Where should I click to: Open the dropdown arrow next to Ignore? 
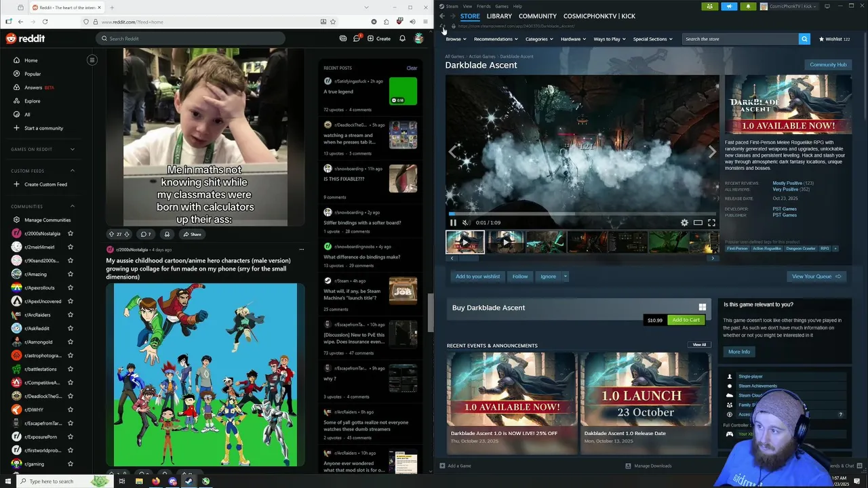(565, 277)
